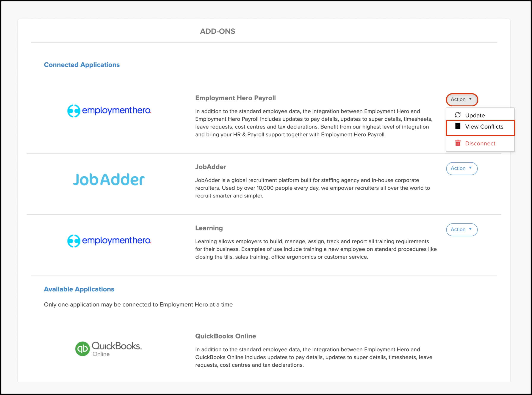Click the Available Applications section heading

point(79,289)
